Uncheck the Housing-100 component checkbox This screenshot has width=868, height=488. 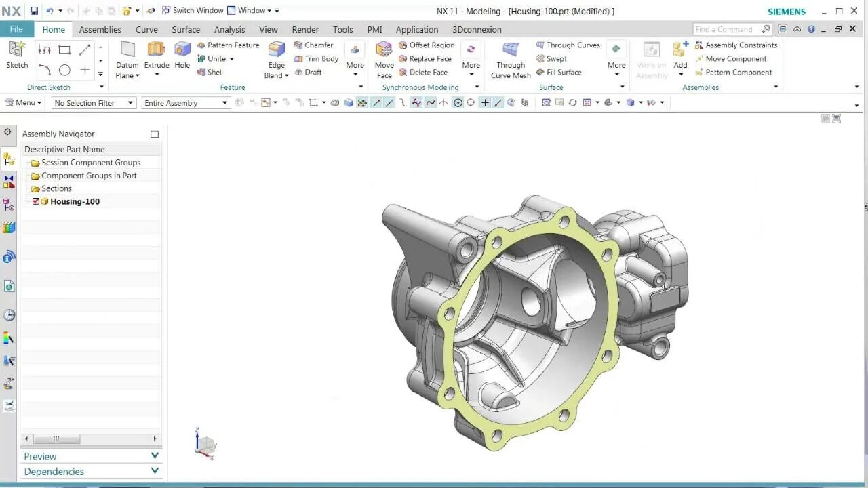point(36,201)
